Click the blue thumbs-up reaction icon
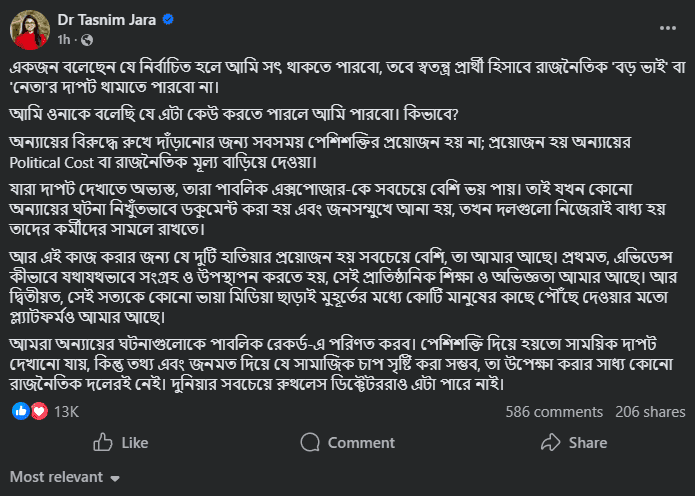695x496 pixels. [21, 411]
